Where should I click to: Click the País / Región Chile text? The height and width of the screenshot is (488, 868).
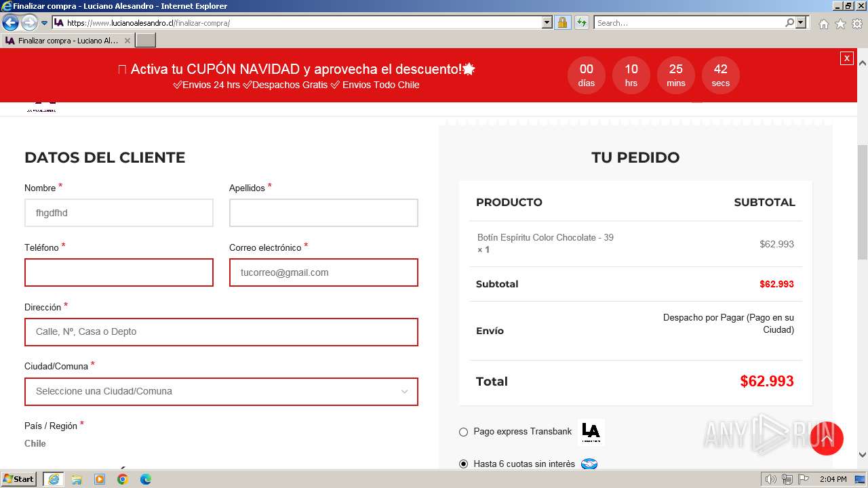tap(35, 443)
